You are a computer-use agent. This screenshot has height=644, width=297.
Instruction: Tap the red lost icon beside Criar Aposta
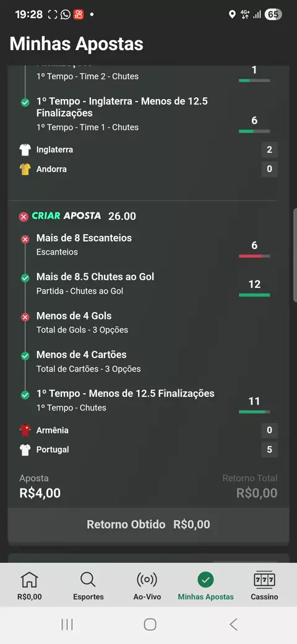[24, 217]
